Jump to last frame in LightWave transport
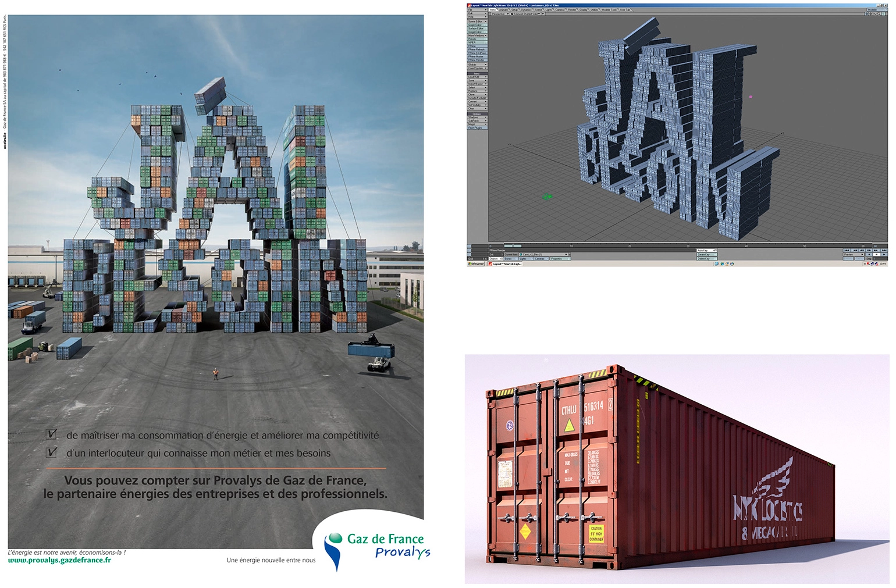896x588 pixels. [884, 250]
